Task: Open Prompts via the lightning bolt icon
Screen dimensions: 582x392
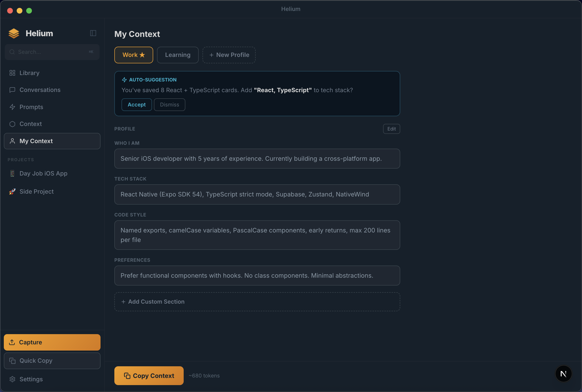Action: click(12, 107)
